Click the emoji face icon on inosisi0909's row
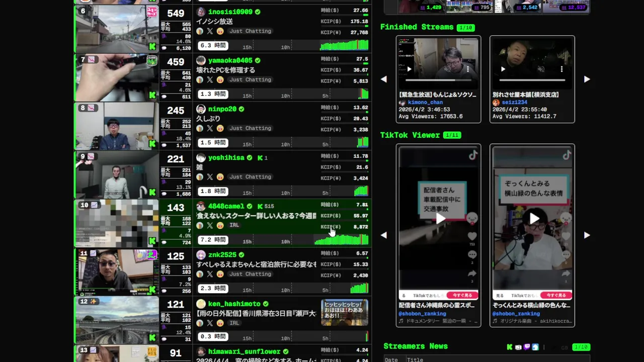 click(220, 31)
